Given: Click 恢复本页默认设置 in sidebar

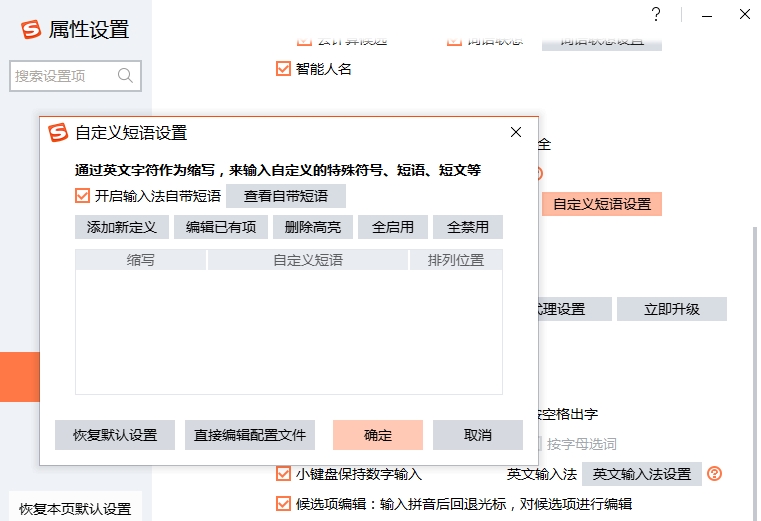Looking at the screenshot, I should coord(75,508).
